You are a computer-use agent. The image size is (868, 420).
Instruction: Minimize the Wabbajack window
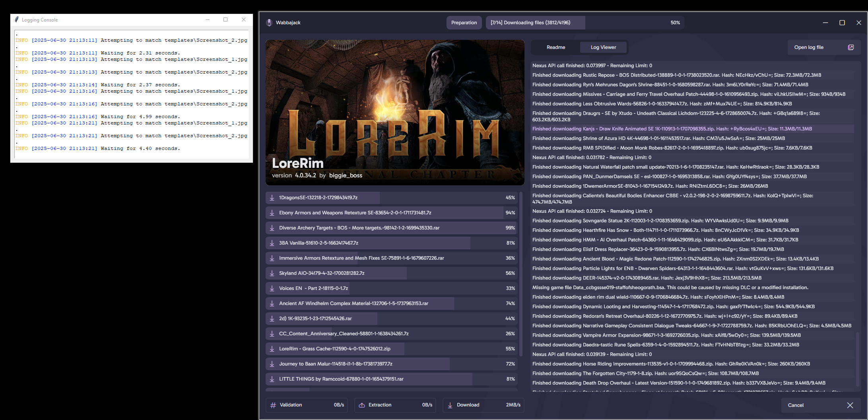(x=825, y=23)
